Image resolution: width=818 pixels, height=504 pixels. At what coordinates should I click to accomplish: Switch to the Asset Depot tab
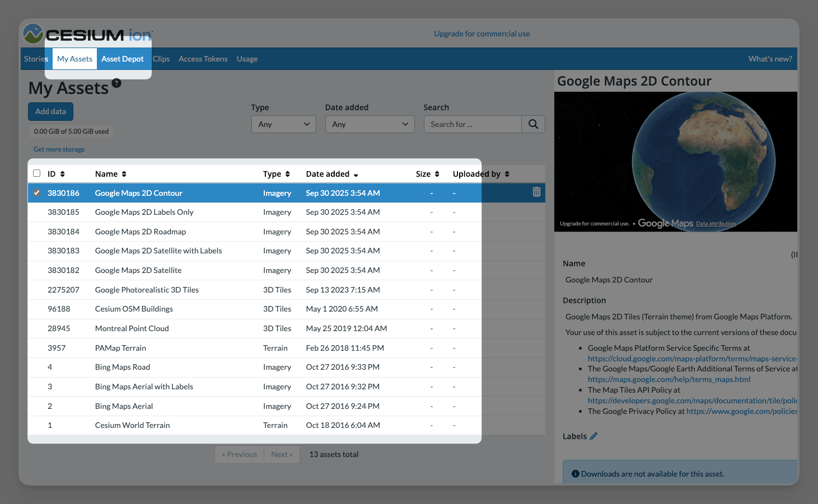pos(123,59)
